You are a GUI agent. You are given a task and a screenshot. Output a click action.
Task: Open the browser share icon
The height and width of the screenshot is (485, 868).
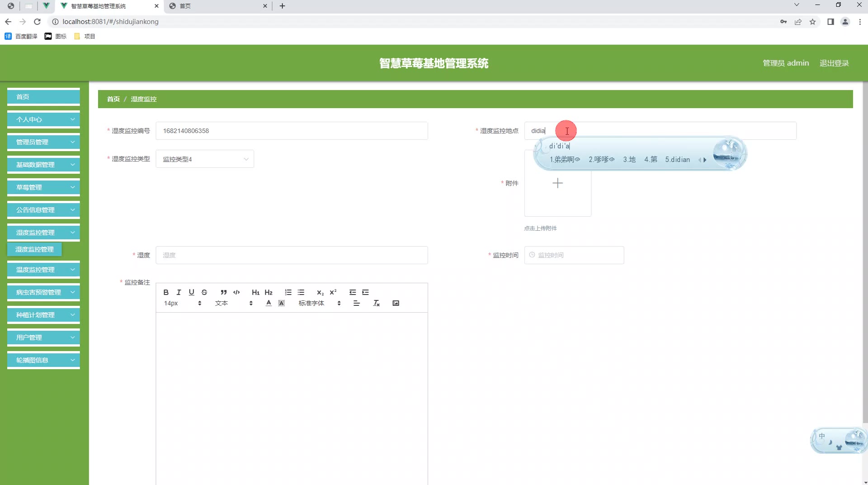[798, 22]
